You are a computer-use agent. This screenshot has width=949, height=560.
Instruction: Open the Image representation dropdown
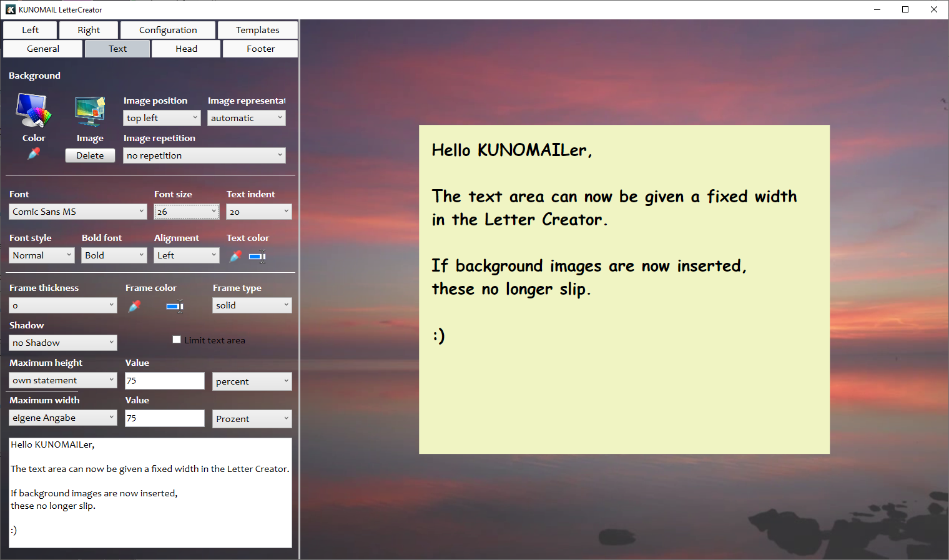tap(247, 118)
